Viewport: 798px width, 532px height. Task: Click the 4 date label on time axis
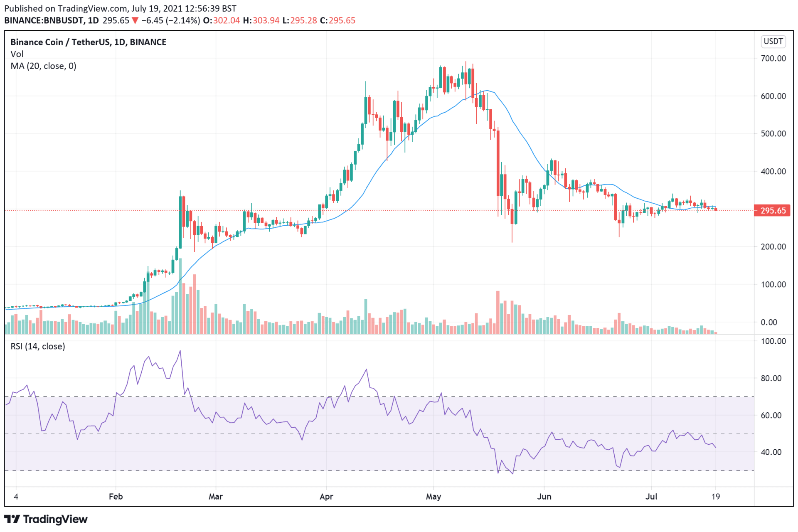point(16,497)
